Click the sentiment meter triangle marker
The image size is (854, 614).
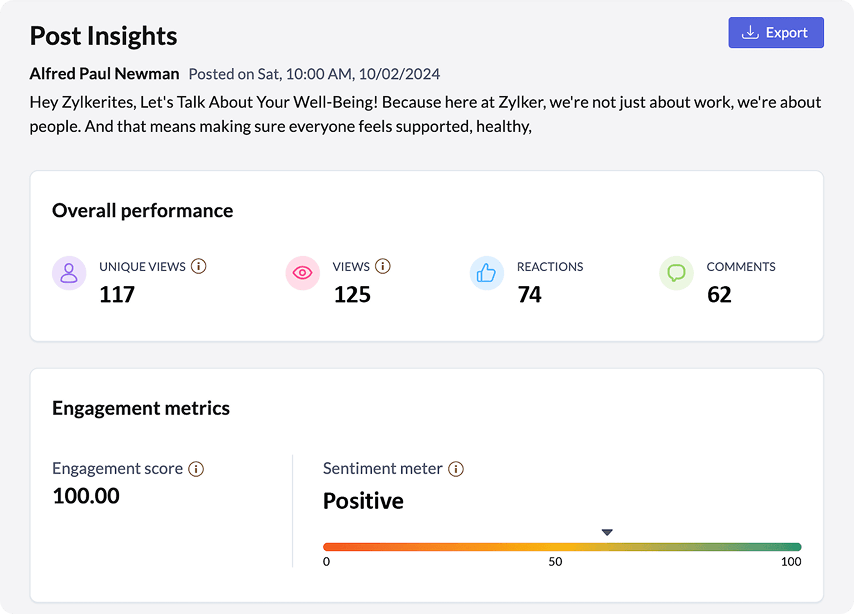point(607,532)
